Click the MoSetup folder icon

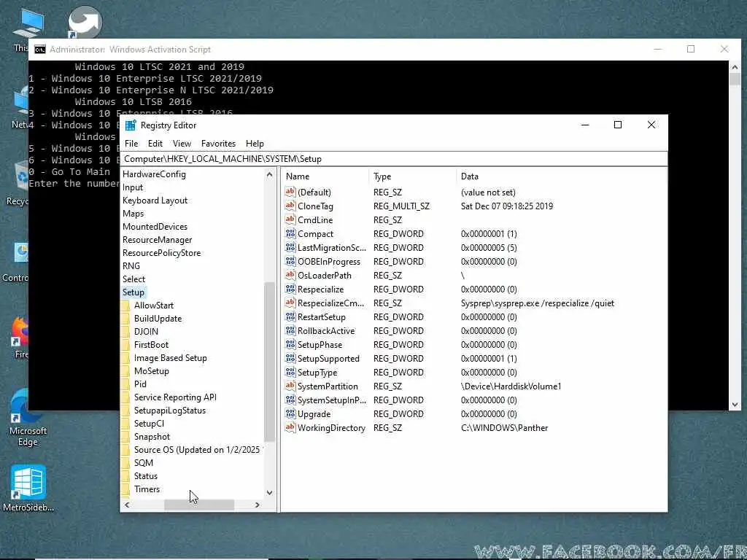[x=125, y=371]
